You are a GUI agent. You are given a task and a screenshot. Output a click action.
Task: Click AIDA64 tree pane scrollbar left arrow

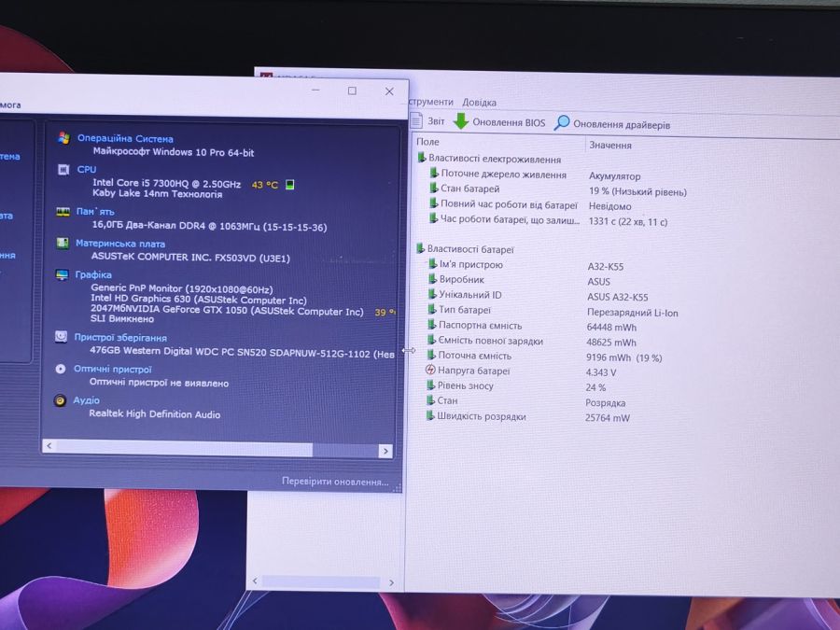[255, 581]
